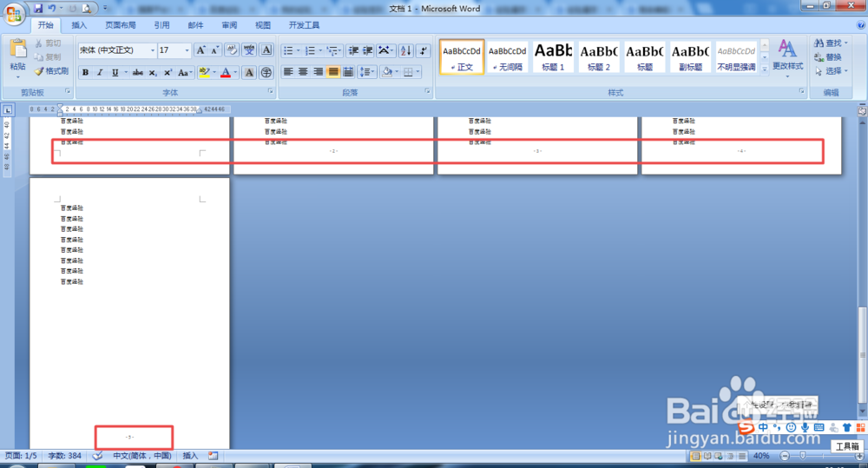Apply Superscript formatting

[x=168, y=73]
